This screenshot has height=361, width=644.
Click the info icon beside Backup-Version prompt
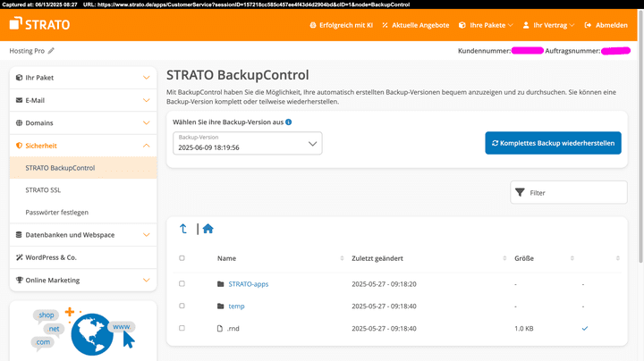tap(288, 122)
